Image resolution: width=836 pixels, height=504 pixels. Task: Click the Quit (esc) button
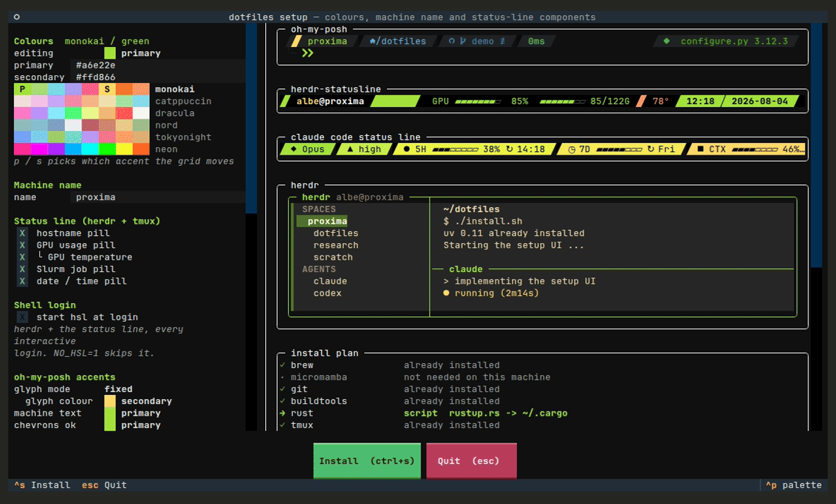click(x=471, y=461)
